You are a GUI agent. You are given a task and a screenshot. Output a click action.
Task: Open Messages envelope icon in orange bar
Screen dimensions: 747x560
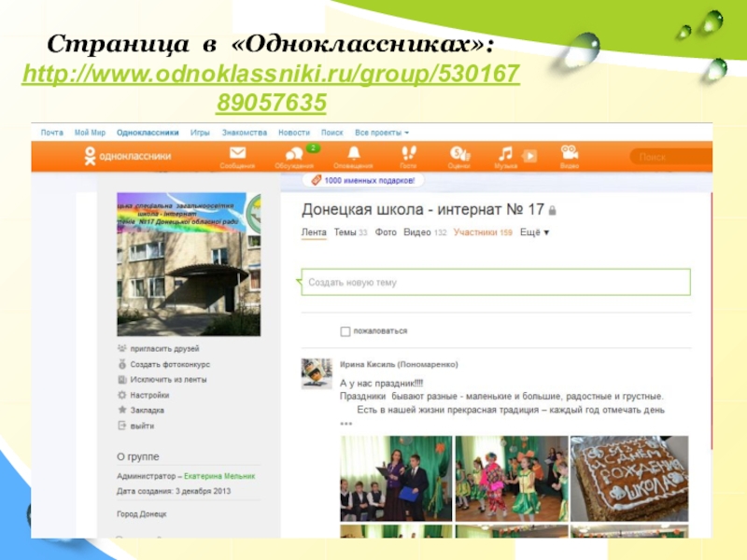tap(237, 153)
